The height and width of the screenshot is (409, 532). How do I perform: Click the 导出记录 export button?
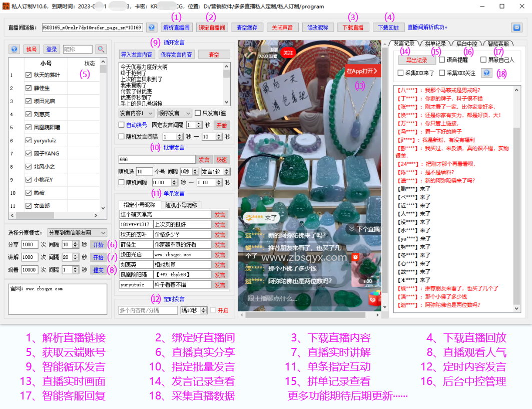pos(416,60)
